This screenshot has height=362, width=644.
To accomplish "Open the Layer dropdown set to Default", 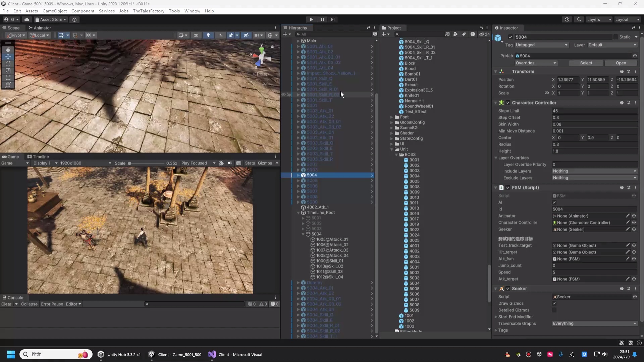I will coord(612,45).
